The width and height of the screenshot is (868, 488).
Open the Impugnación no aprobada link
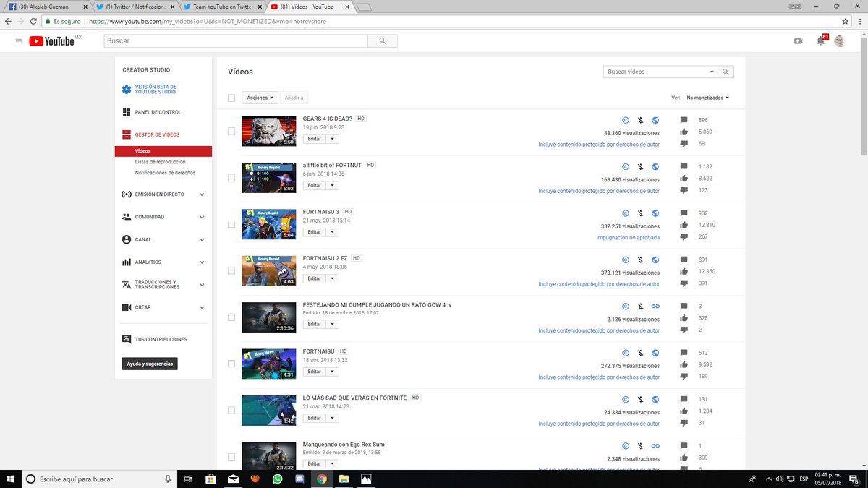[x=628, y=237]
